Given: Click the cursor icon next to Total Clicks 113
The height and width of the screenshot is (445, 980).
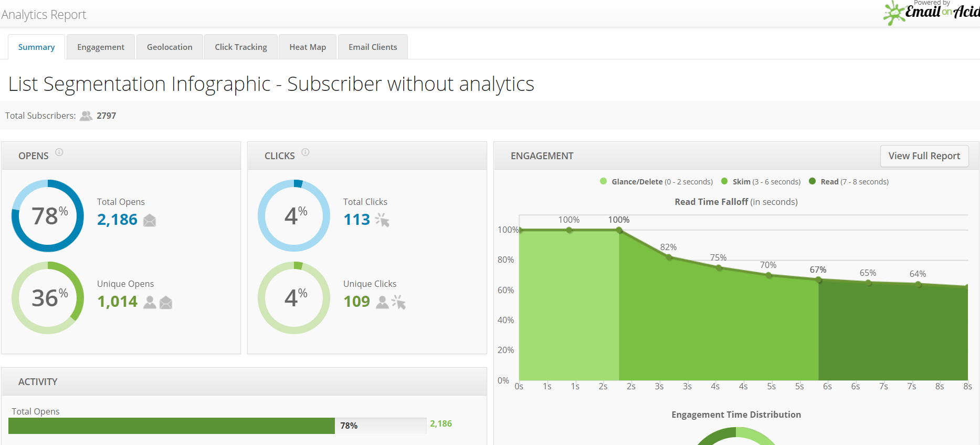Looking at the screenshot, I should tap(382, 220).
